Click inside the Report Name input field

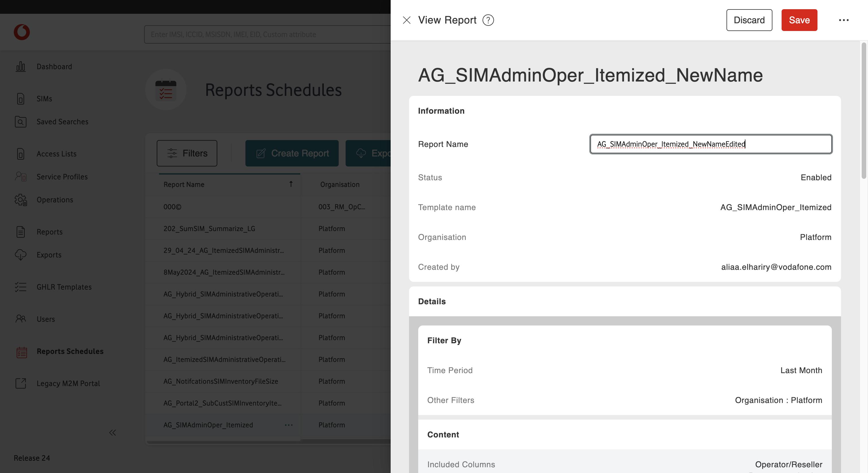711,144
